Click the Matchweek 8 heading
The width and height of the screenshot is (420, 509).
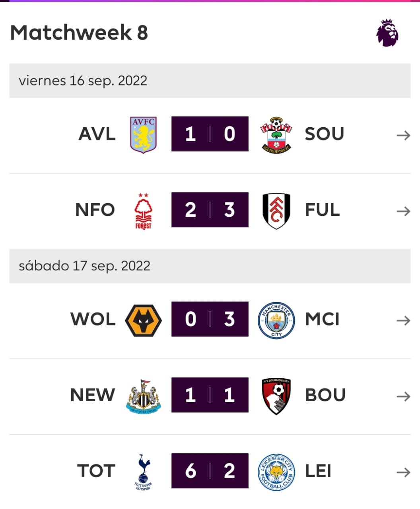(x=79, y=33)
